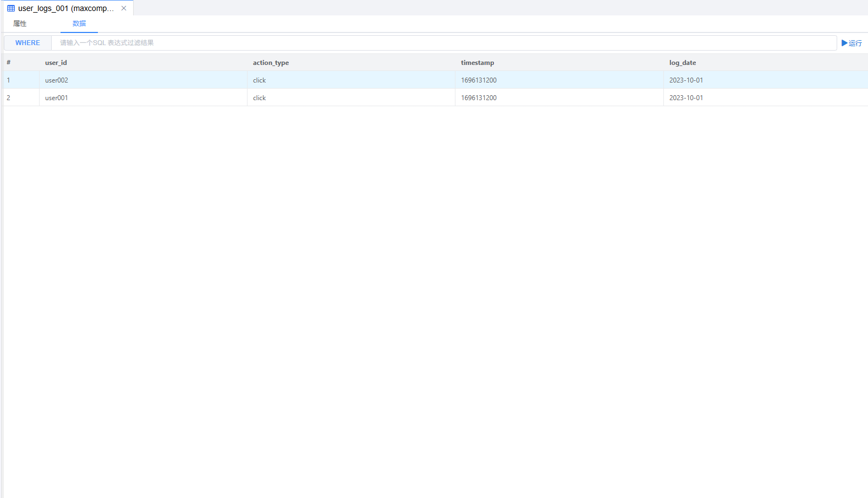
Task: Select the log_date value in user001 row
Action: click(686, 98)
